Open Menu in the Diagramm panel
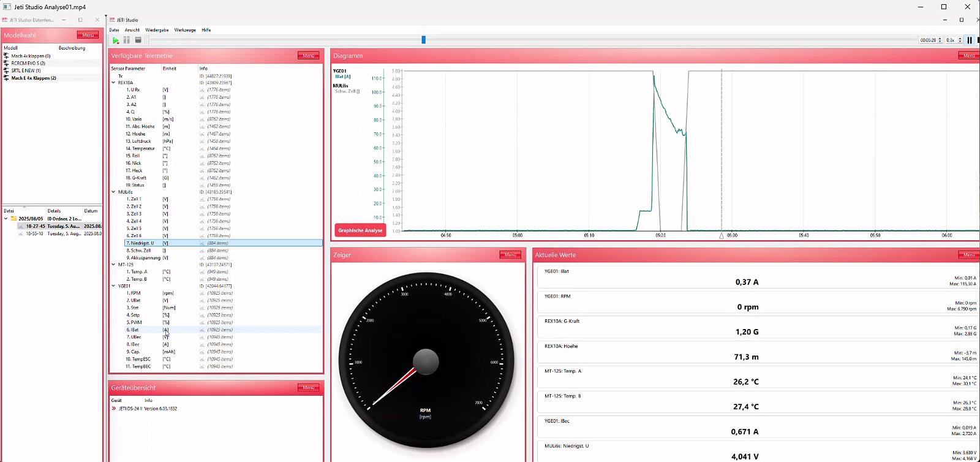 (x=969, y=56)
